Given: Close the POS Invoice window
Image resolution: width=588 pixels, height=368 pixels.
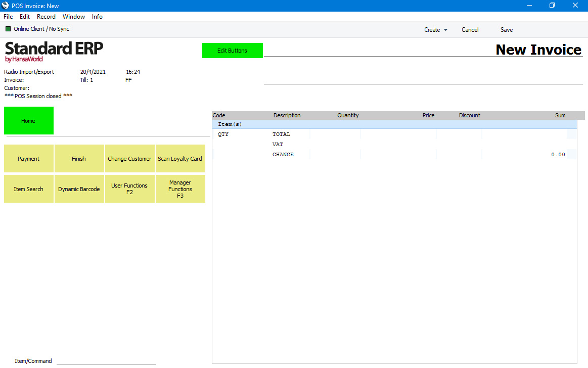Looking at the screenshot, I should pyautogui.click(x=575, y=6).
